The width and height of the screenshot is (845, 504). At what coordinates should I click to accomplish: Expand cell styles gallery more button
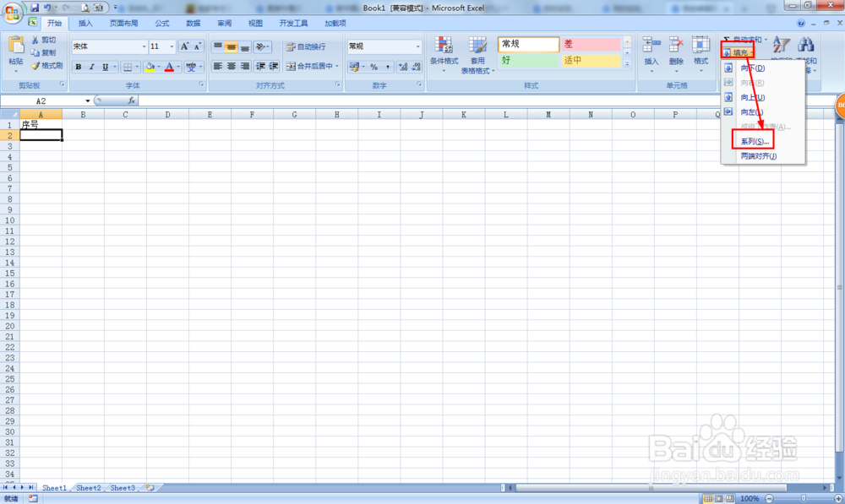click(627, 64)
